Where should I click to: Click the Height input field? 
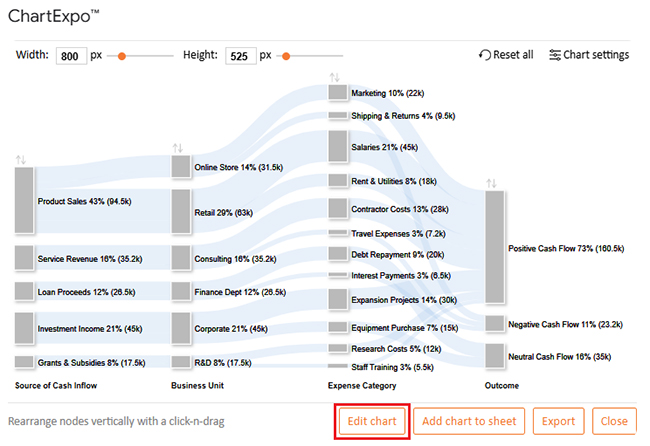pos(240,56)
